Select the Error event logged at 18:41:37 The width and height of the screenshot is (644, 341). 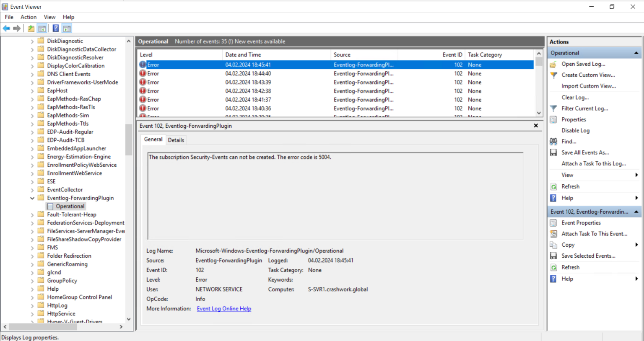(252, 99)
